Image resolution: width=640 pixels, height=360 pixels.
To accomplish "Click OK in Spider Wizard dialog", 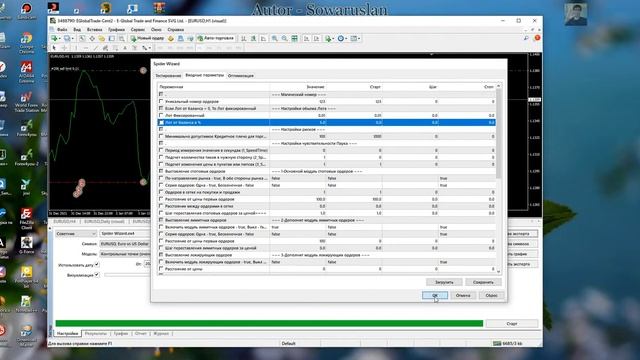I will coord(435,295).
